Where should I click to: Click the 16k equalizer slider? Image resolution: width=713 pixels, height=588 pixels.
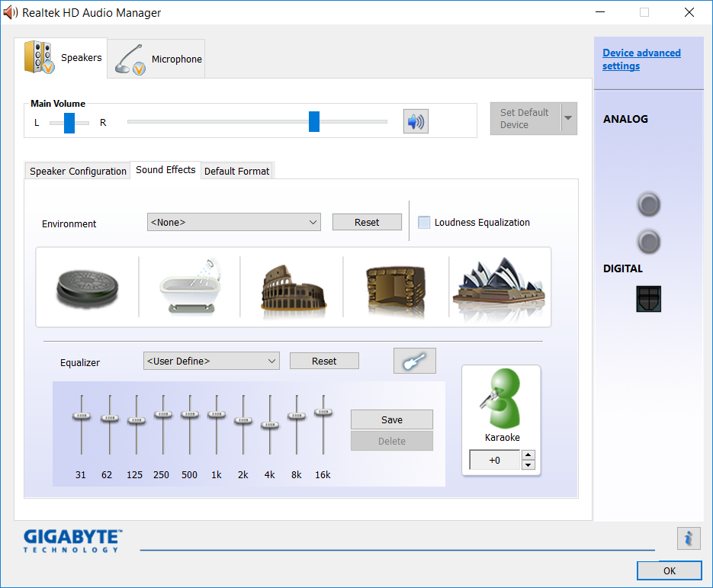point(323,412)
